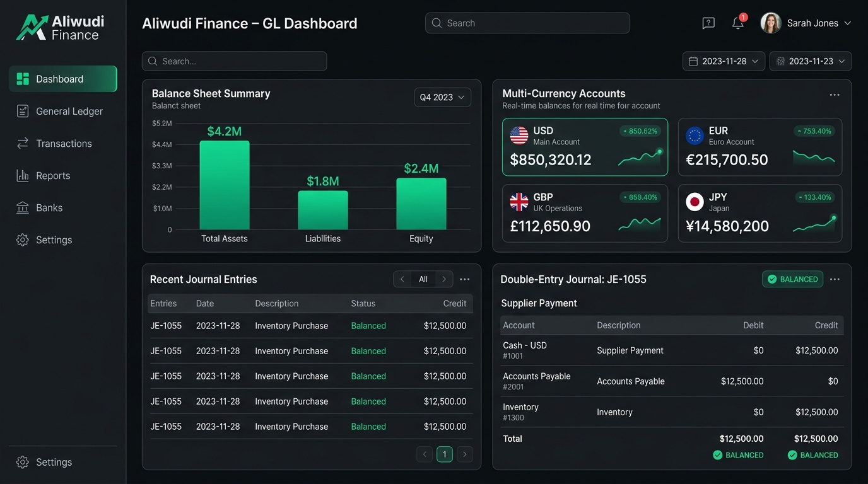868x484 pixels.
Task: Click the EU flag icon on EUR
Action: [x=695, y=135]
